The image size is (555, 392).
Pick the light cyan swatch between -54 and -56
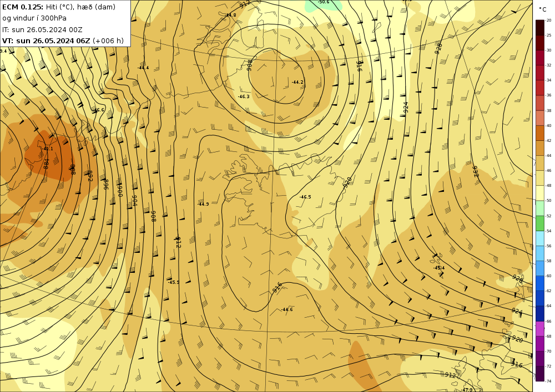tap(540, 238)
